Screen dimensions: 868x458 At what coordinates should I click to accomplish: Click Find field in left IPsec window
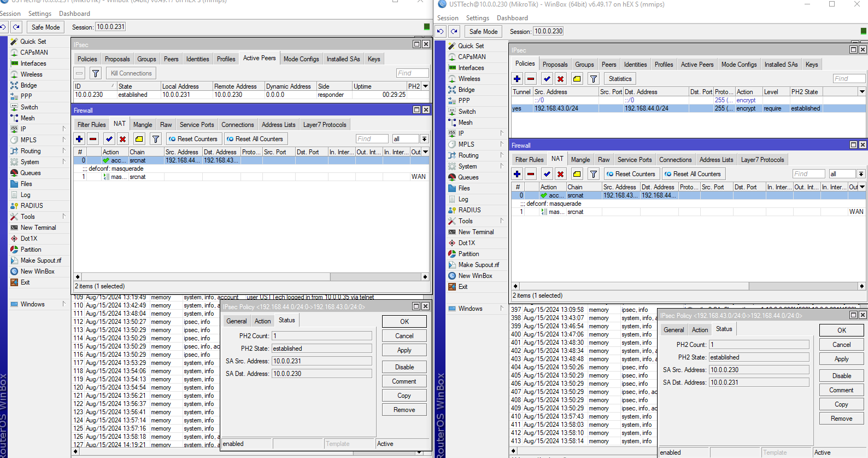pyautogui.click(x=413, y=73)
